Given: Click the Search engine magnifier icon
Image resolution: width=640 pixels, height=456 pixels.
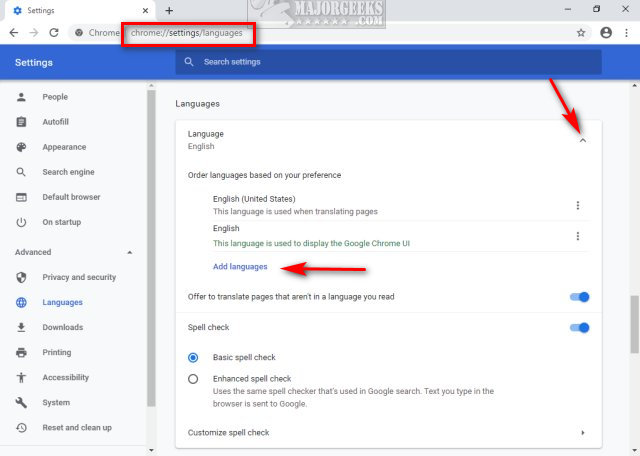Looking at the screenshot, I should pos(21,172).
